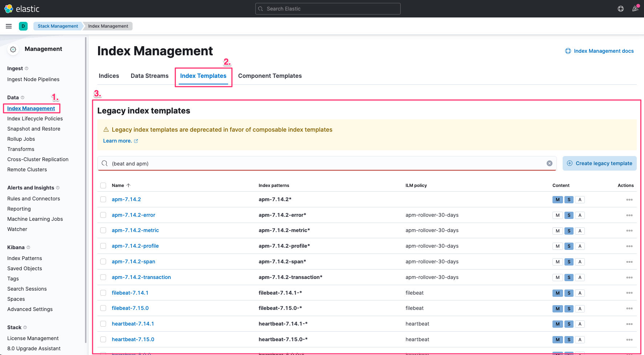
Task: Switch to the Component Templates tab
Action: [270, 76]
